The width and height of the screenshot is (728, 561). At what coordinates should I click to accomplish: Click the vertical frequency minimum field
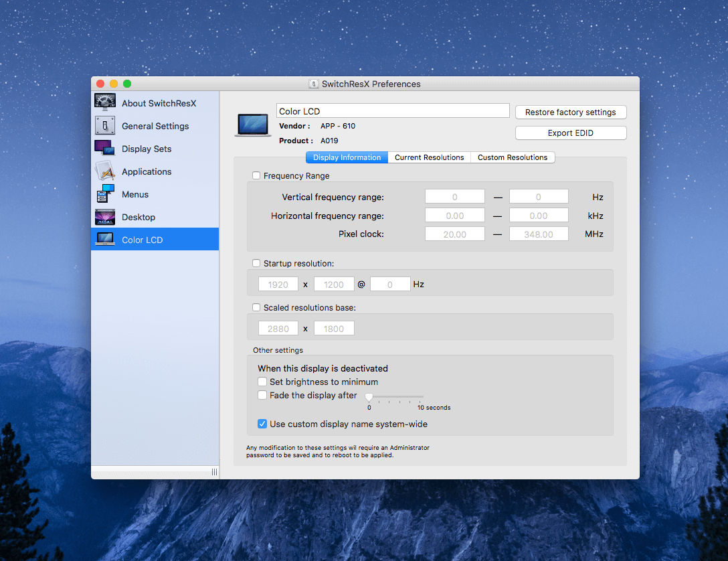pyautogui.click(x=455, y=196)
